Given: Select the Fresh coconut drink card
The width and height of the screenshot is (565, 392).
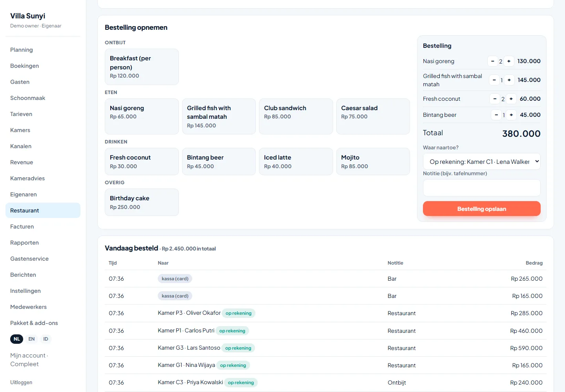Looking at the screenshot, I should [142, 162].
